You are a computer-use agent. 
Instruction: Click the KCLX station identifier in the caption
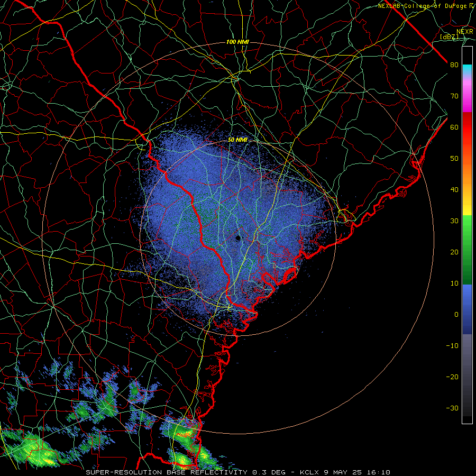tap(310, 472)
